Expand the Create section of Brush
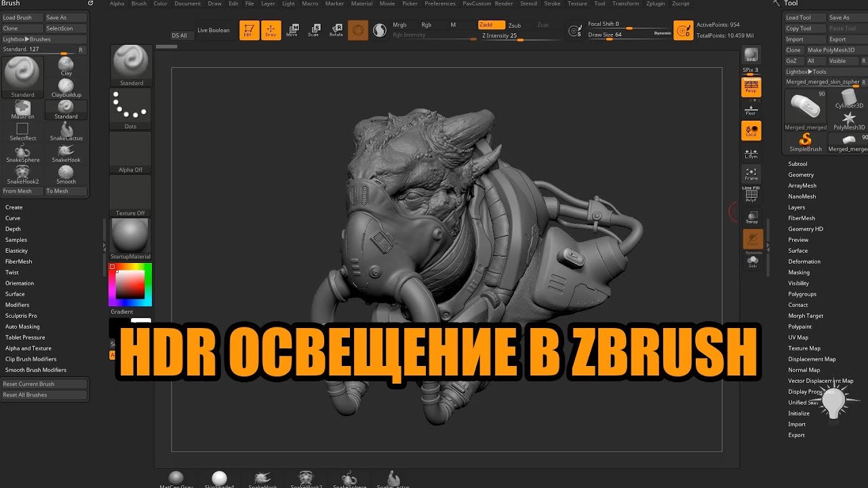The height and width of the screenshot is (488, 868). [x=14, y=207]
